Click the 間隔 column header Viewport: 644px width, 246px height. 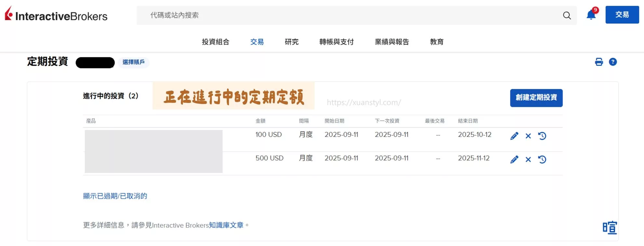pyautogui.click(x=304, y=121)
